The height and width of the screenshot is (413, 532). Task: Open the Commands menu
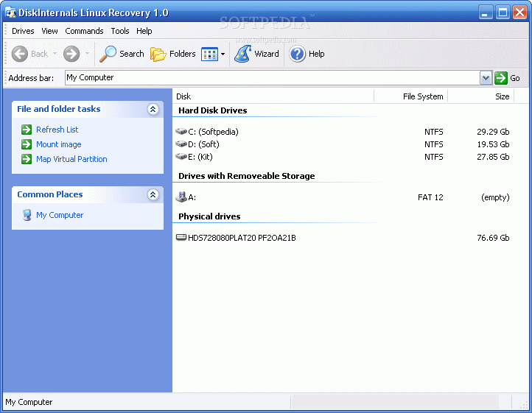click(84, 31)
